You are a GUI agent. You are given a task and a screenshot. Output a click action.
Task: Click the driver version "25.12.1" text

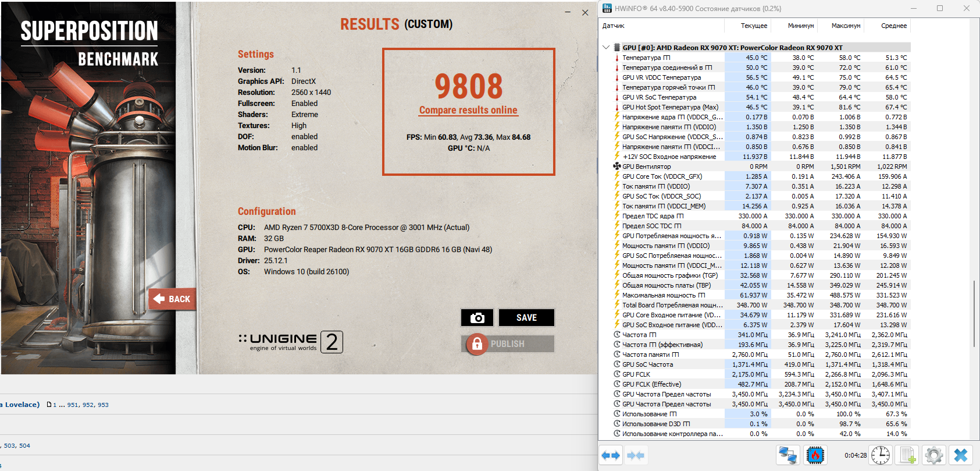[276, 261]
